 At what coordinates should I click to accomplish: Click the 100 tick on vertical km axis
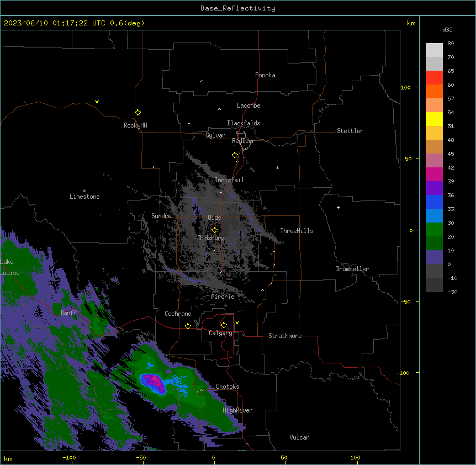(x=405, y=87)
